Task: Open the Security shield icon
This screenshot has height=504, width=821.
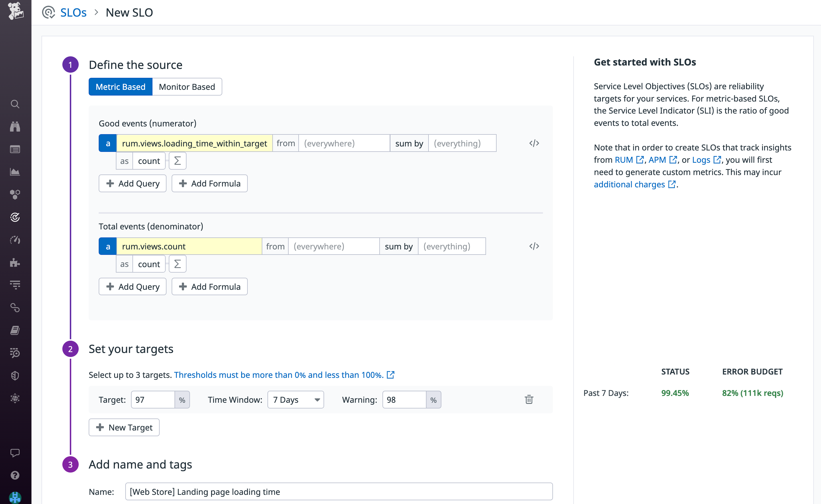Action: pos(15,375)
